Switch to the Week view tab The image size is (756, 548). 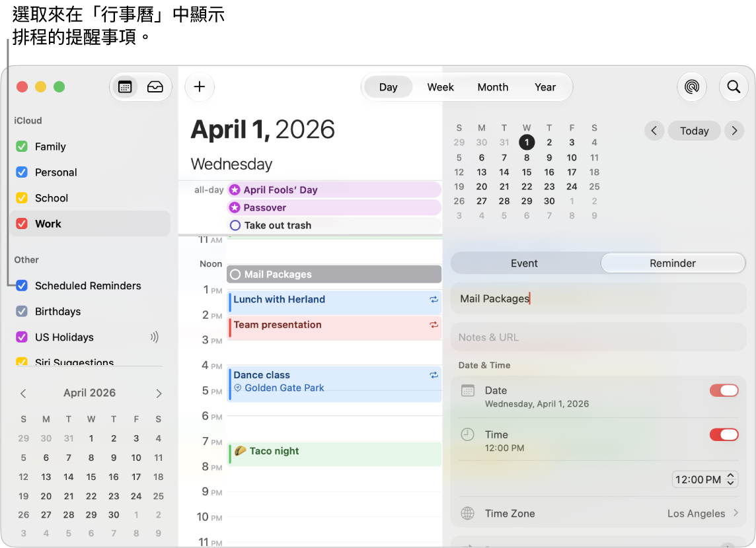coord(440,87)
